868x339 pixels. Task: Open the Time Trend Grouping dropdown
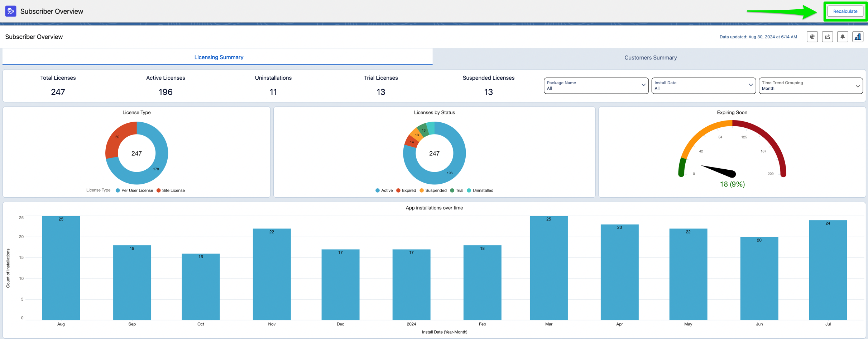pyautogui.click(x=811, y=86)
